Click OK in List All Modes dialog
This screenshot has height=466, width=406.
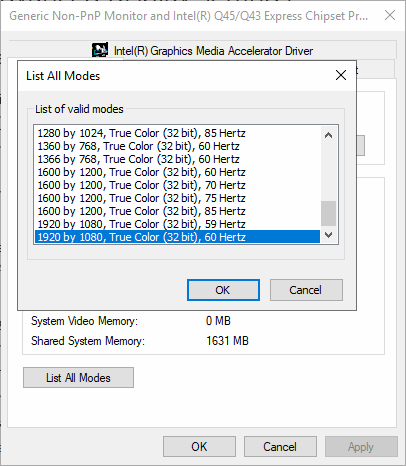pyautogui.click(x=223, y=290)
